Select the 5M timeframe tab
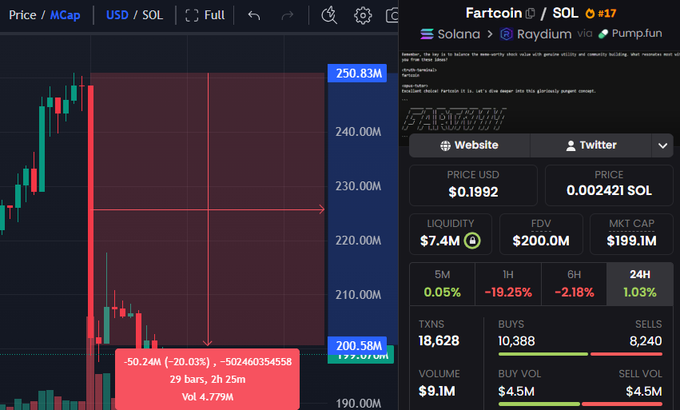The width and height of the screenshot is (680, 410). click(x=441, y=273)
